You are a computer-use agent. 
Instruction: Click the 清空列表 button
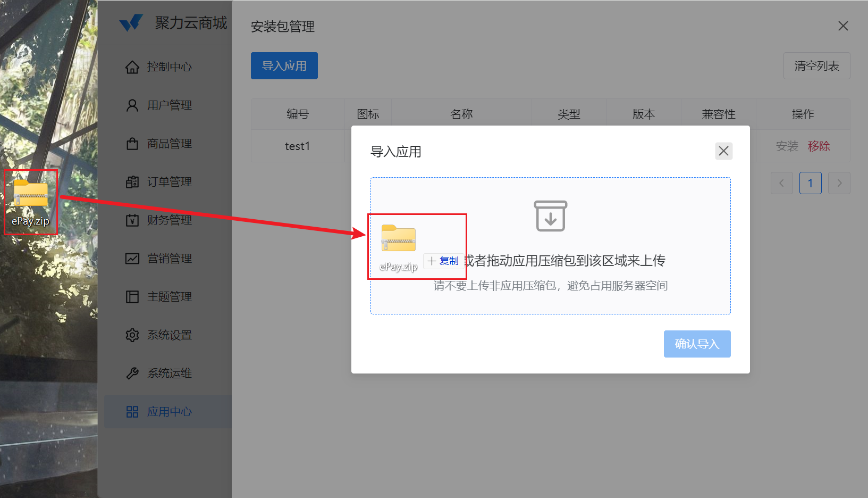(x=816, y=66)
